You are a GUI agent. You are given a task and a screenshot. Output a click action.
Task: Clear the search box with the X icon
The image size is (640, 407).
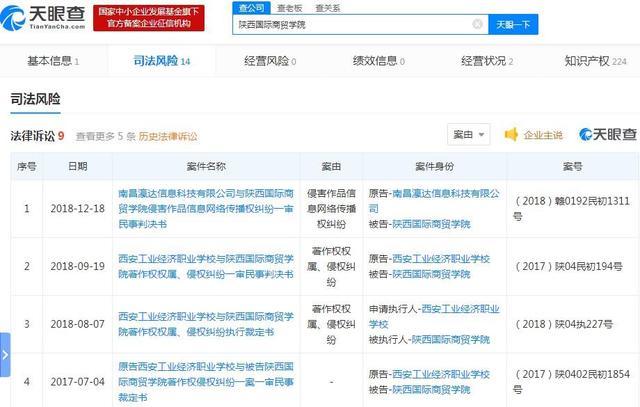477,24
